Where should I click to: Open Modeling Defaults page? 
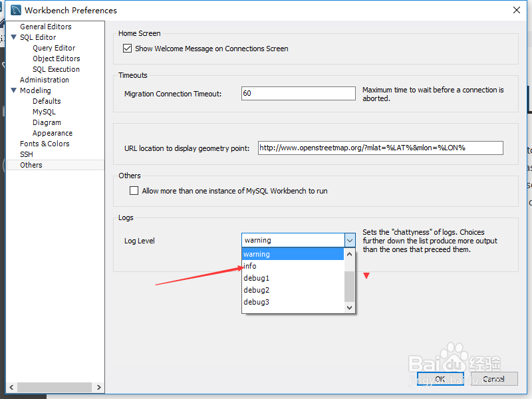47,101
